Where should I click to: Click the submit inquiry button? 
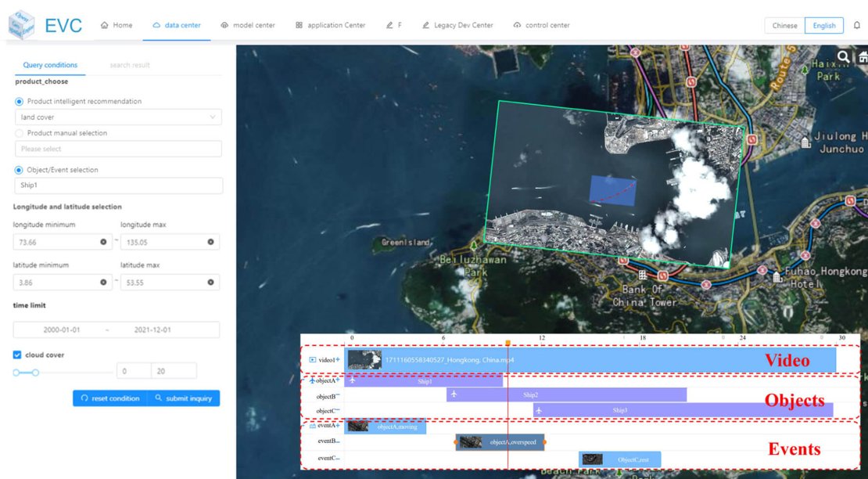point(183,398)
